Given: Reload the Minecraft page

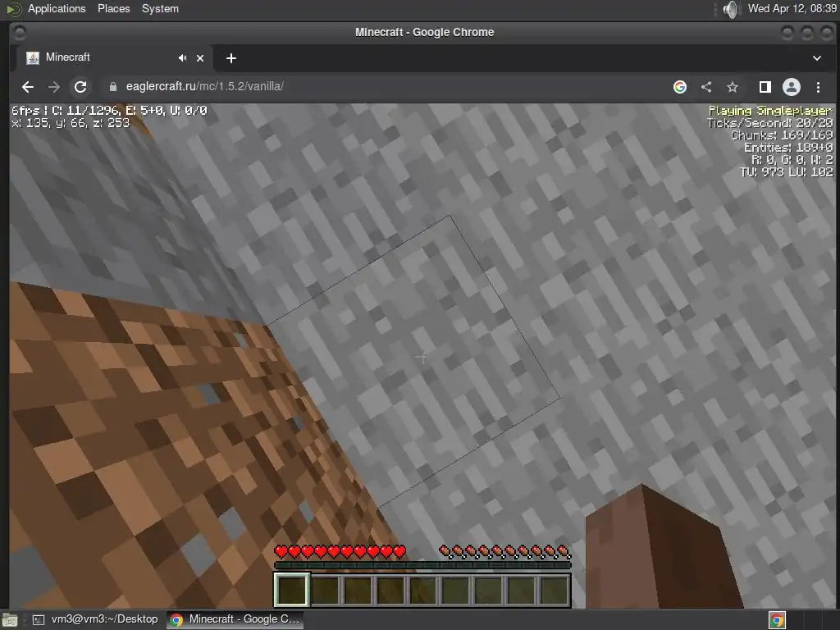Looking at the screenshot, I should (80, 87).
